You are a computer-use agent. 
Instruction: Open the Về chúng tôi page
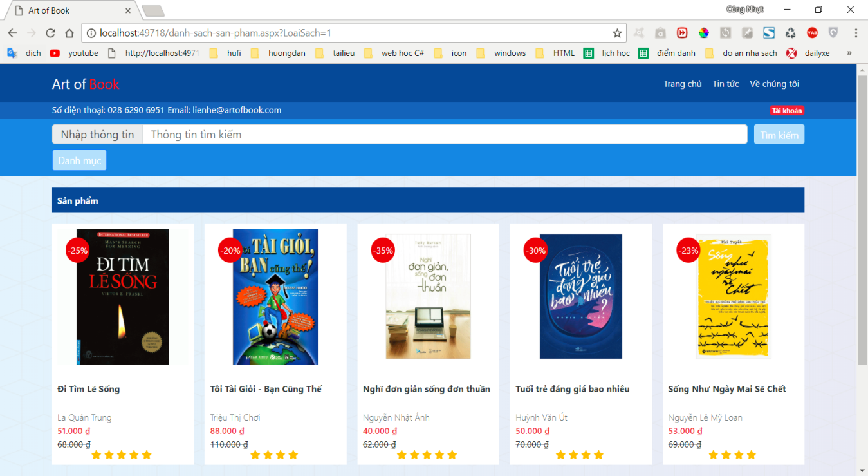pos(775,84)
